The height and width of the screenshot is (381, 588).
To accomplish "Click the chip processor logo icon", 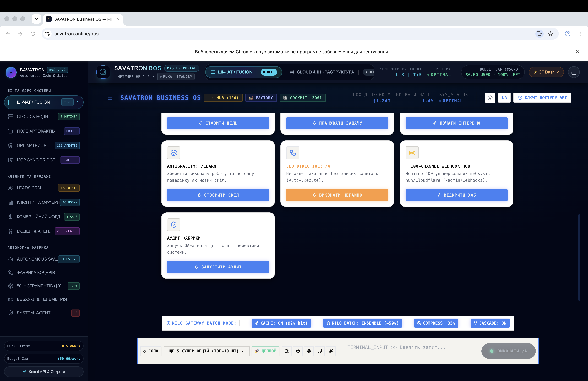I will [x=103, y=72].
